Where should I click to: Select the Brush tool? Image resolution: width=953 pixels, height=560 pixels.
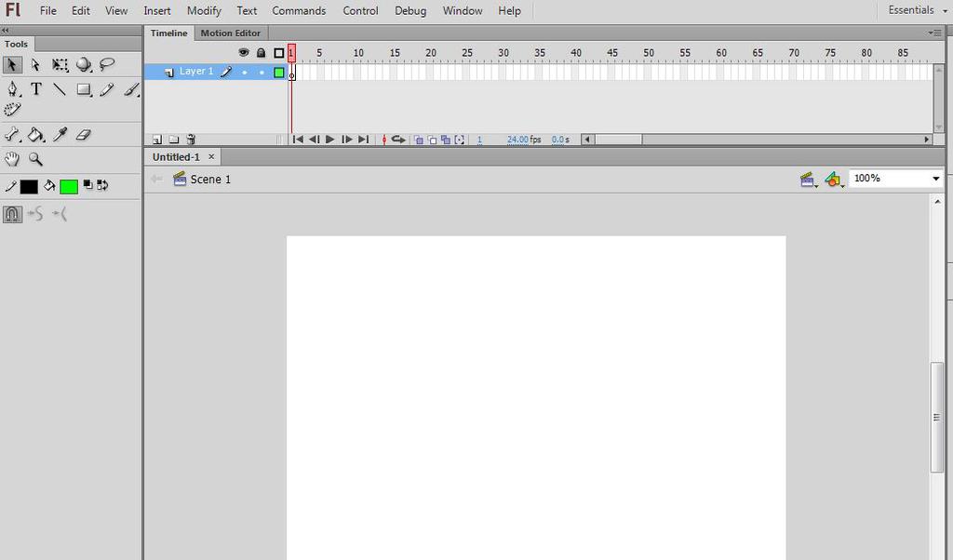point(131,90)
